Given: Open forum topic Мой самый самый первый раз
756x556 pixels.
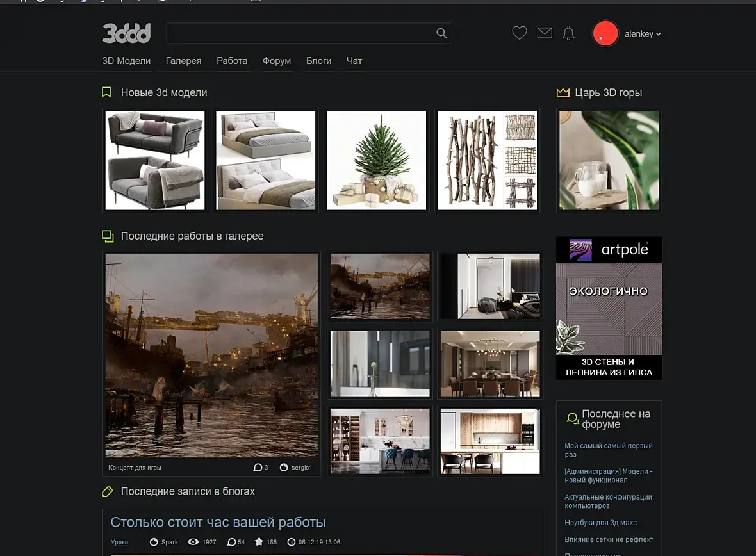Looking at the screenshot, I should tap(609, 450).
